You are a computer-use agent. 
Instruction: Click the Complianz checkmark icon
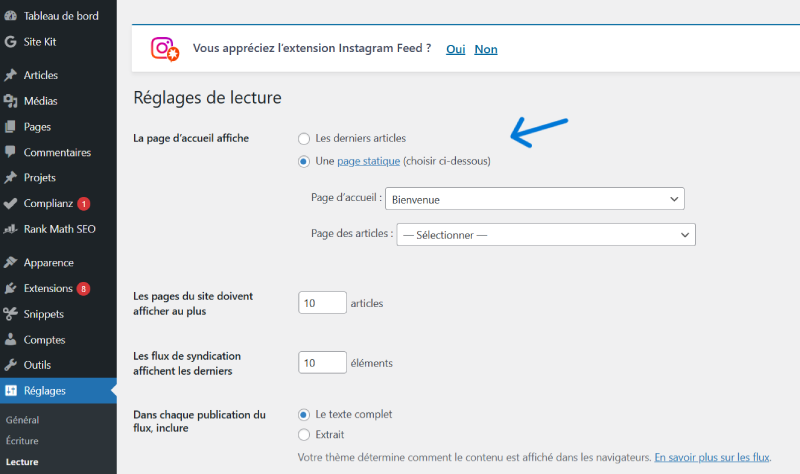point(10,203)
